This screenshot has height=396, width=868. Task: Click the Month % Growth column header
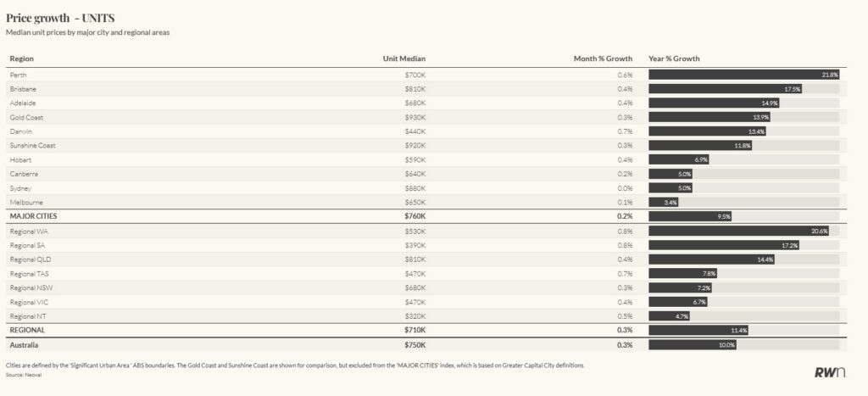(603, 59)
